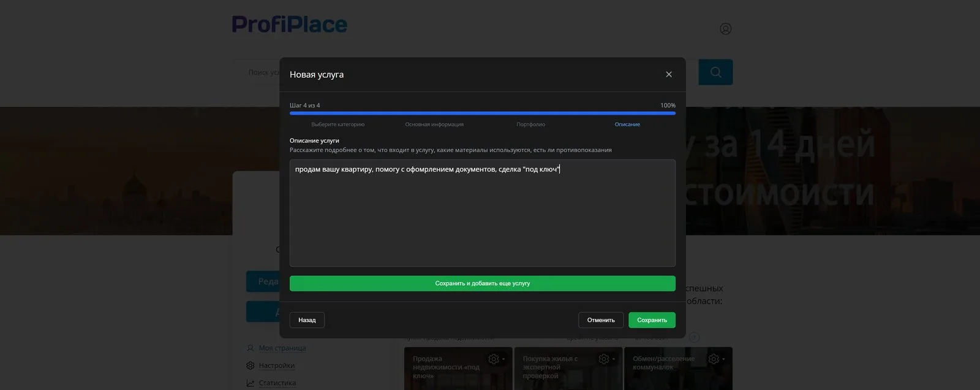Open the Моя страница link
The width and height of the screenshot is (980, 390).
[282, 348]
